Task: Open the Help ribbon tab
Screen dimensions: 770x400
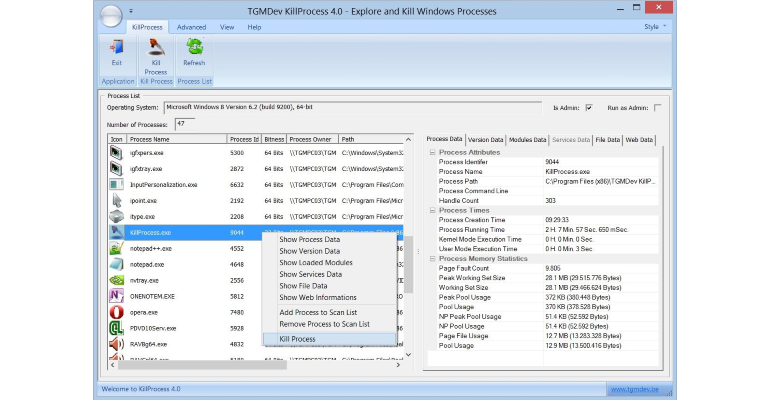Action: tap(254, 27)
